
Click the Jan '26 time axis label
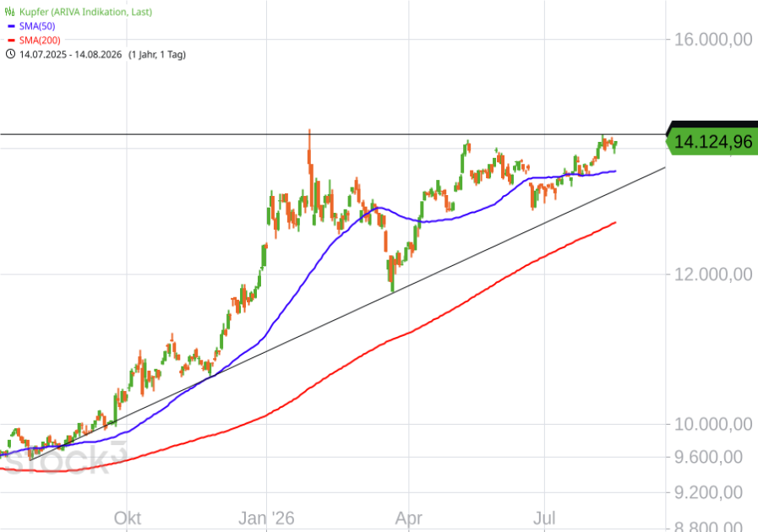[266, 518]
